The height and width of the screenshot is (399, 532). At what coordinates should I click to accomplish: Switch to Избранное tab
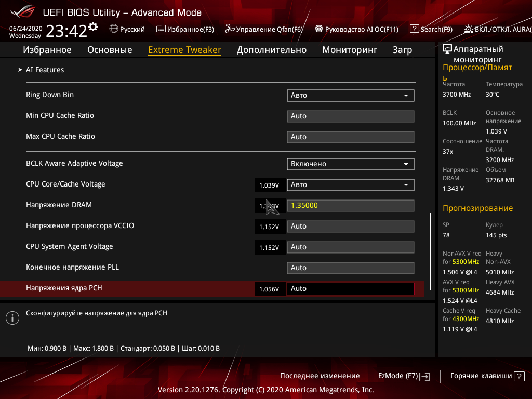(47, 50)
